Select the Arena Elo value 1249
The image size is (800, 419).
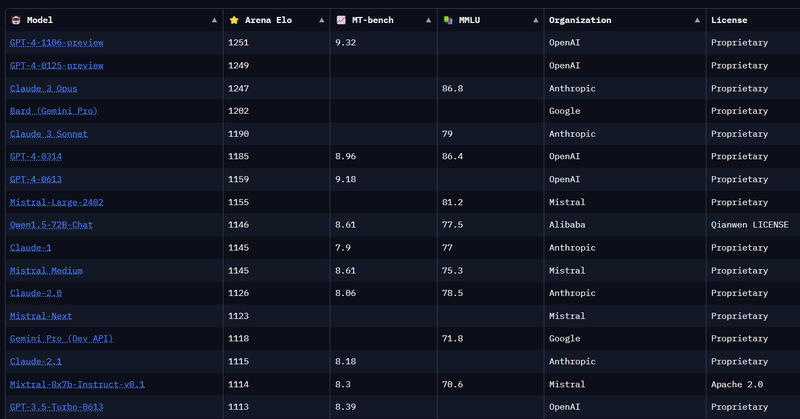click(x=238, y=66)
